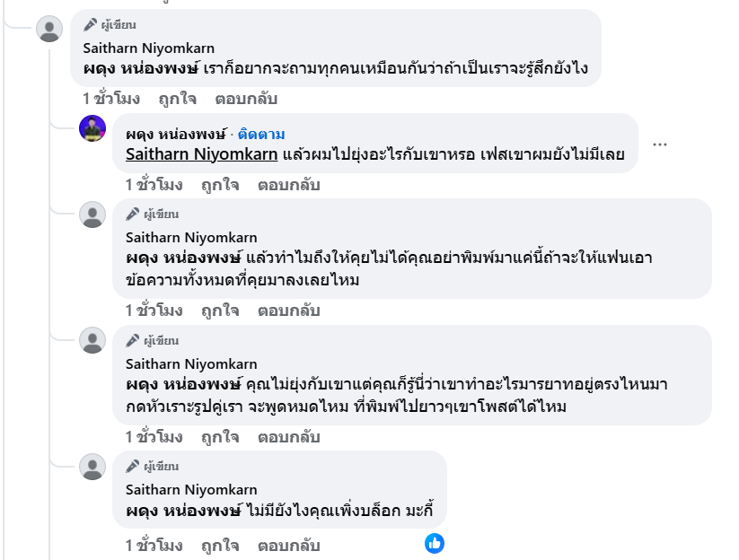Click the gray avatar of the topmost comment

[49, 29]
